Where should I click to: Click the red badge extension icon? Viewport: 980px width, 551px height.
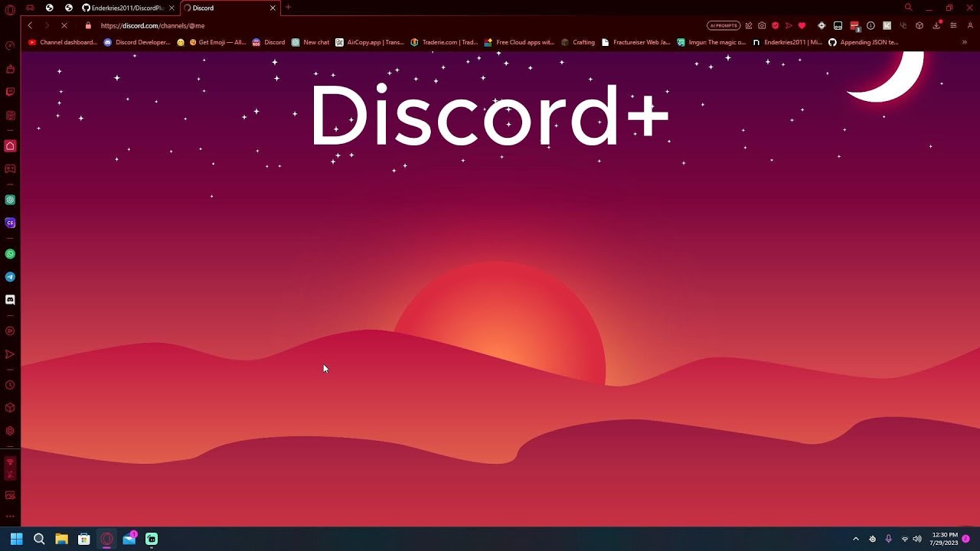pyautogui.click(x=854, y=25)
